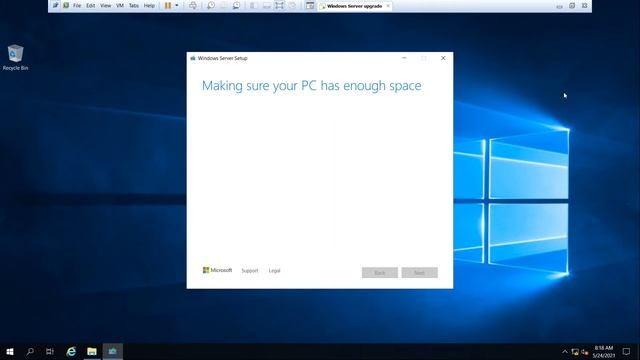
Task: Take a snapshot with the clock icon
Action: click(211, 6)
